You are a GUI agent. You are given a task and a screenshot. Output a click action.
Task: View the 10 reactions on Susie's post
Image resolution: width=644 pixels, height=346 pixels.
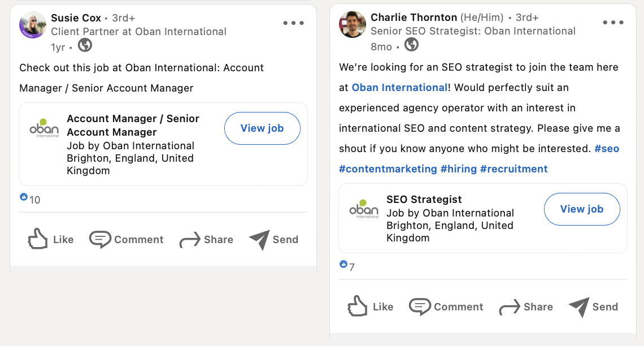[30, 200]
